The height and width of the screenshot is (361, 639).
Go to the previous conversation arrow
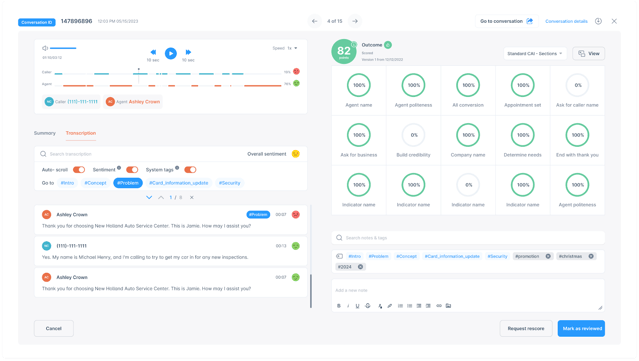coord(314,21)
